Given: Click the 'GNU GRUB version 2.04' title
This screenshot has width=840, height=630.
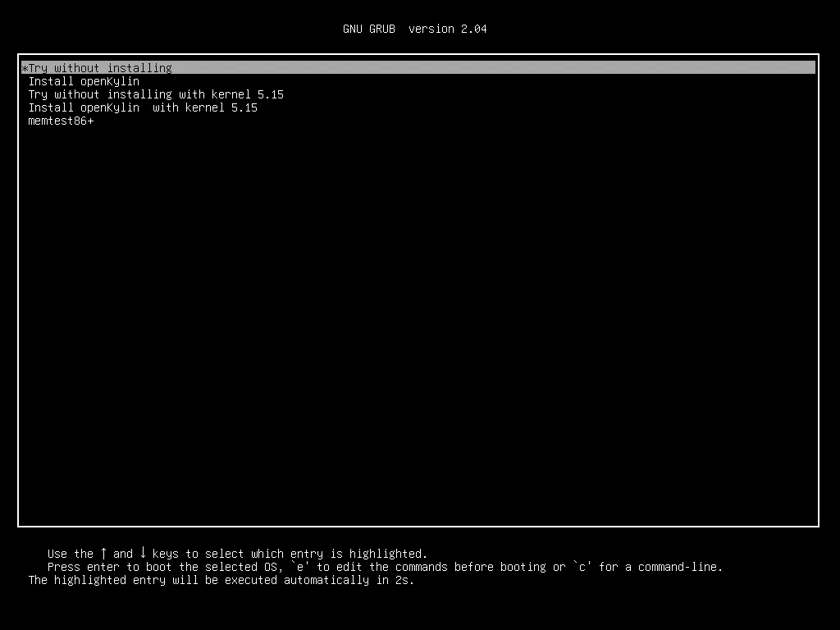Looking at the screenshot, I should tap(414, 29).
